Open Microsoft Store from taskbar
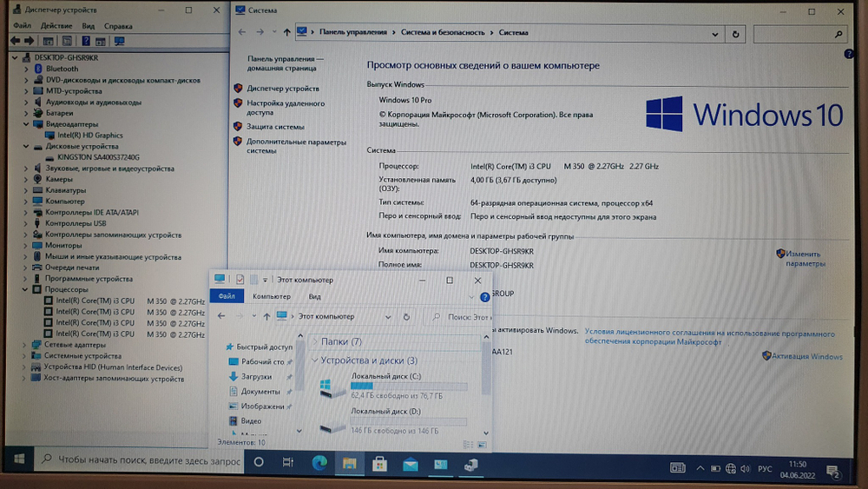The height and width of the screenshot is (489, 868). tap(380, 464)
